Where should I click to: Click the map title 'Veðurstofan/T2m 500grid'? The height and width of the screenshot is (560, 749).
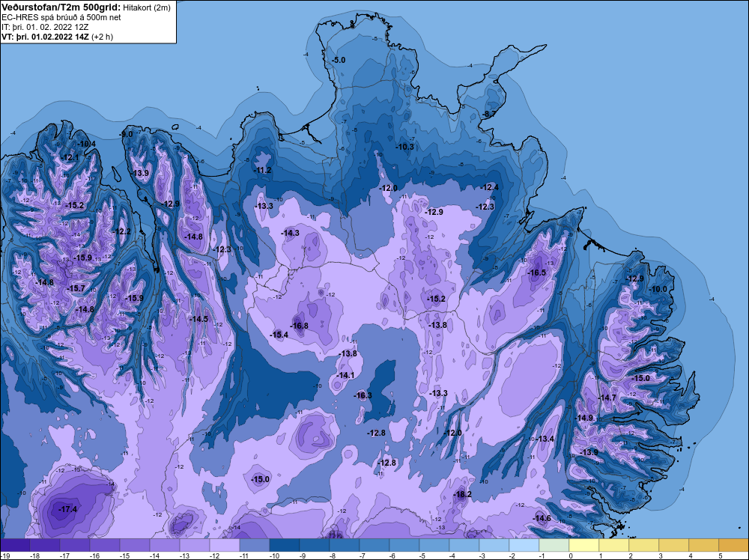click(x=60, y=7)
